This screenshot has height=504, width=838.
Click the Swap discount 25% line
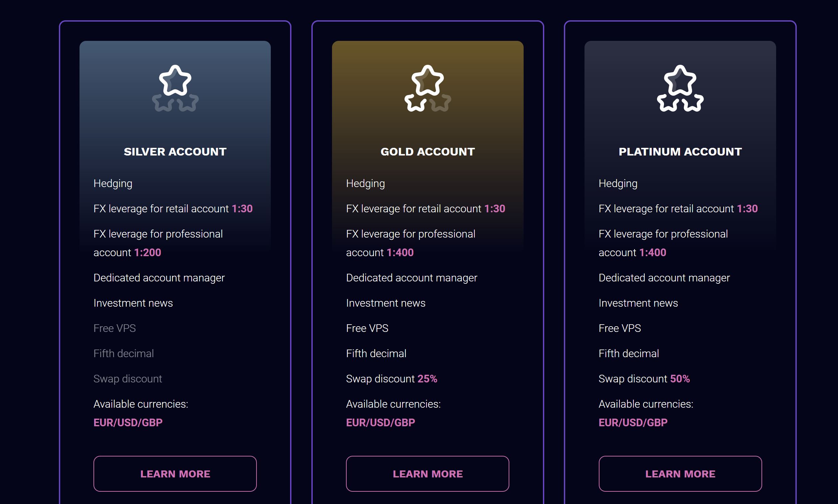tap(391, 379)
